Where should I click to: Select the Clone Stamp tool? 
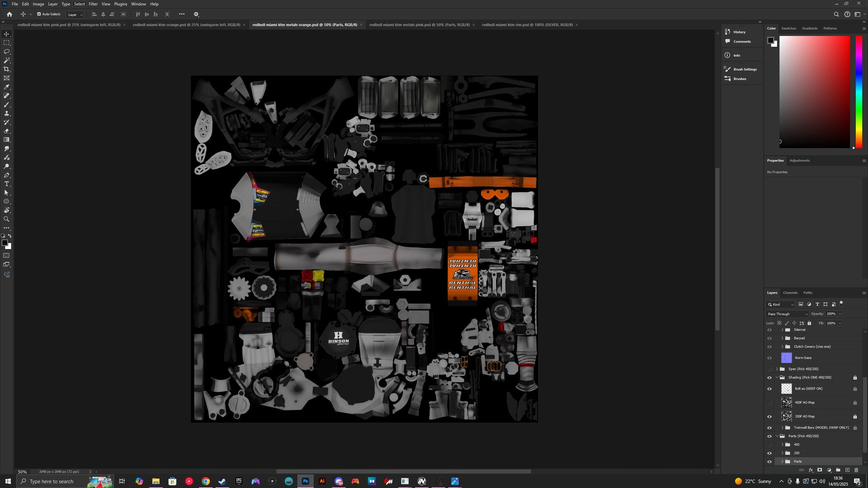pyautogui.click(x=7, y=114)
